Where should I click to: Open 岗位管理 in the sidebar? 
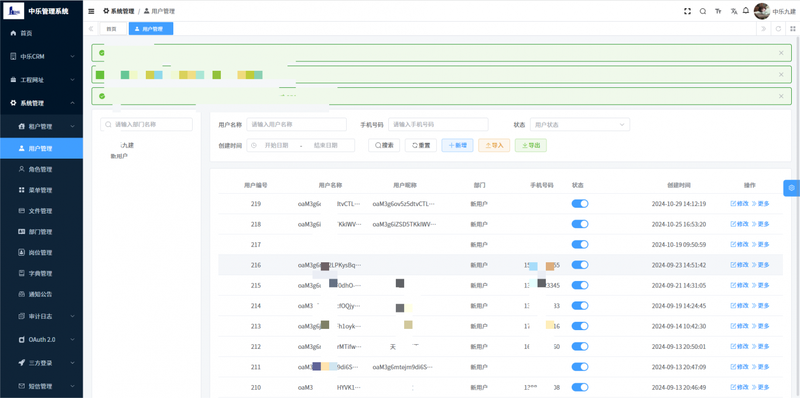[41, 253]
